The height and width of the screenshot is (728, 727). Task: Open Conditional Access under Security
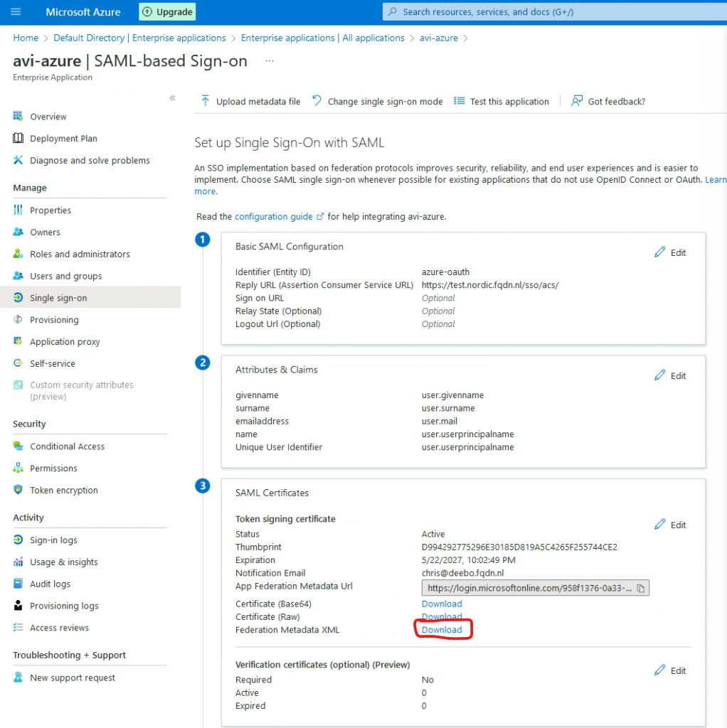pos(68,446)
